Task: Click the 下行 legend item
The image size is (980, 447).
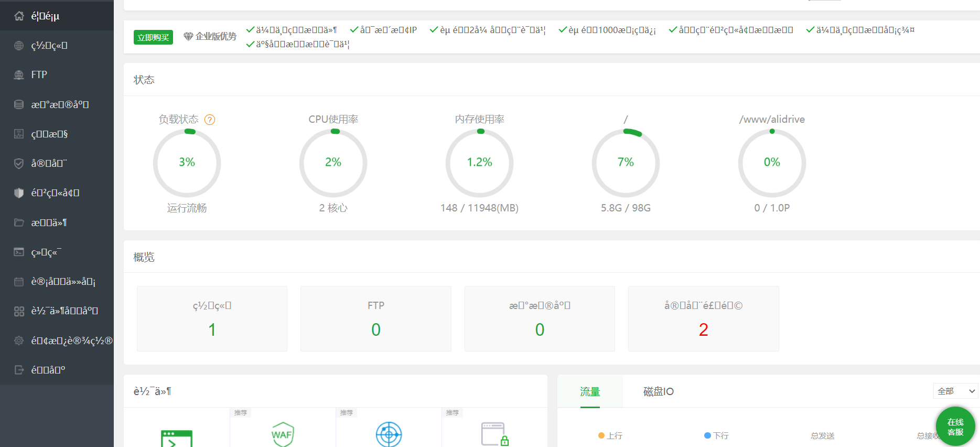Action: point(716,436)
